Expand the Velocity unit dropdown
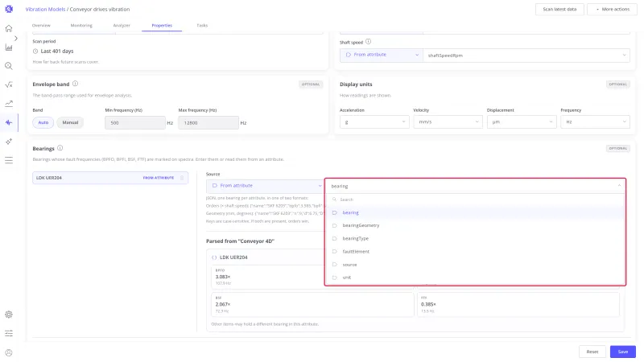 click(x=448, y=122)
